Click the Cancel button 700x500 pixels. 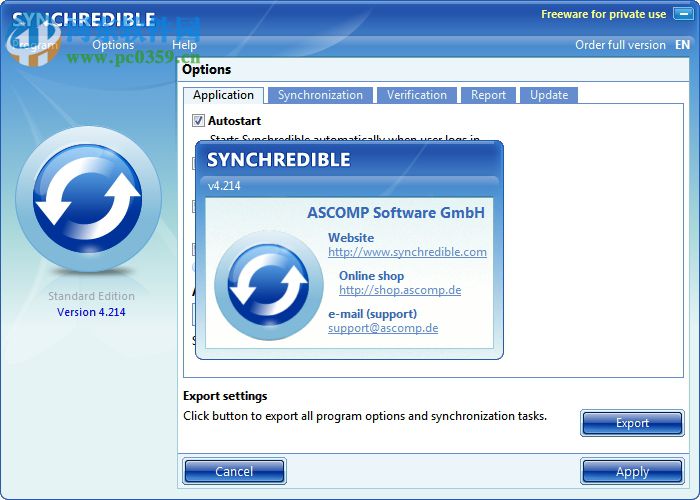pyautogui.click(x=234, y=471)
